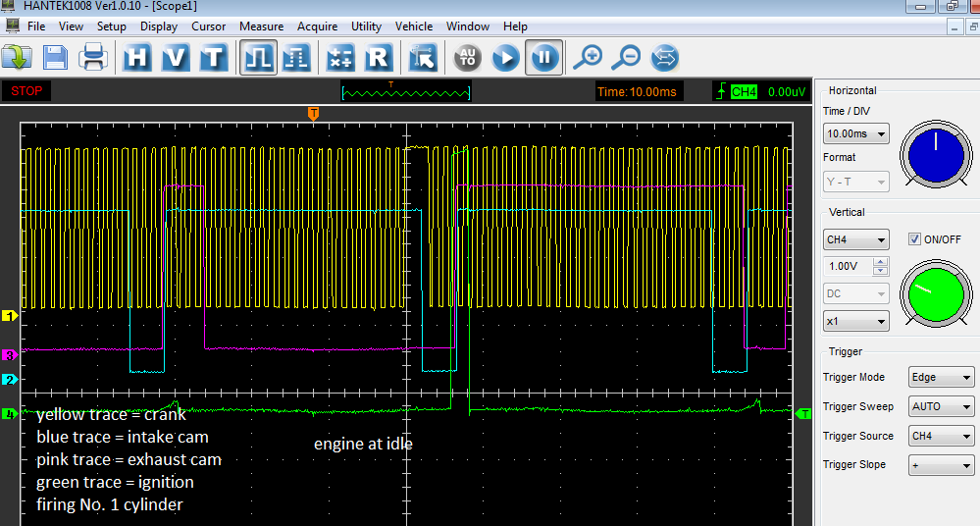Click the zoom out magnifier icon
Image resolution: width=980 pixels, height=526 pixels.
625,58
